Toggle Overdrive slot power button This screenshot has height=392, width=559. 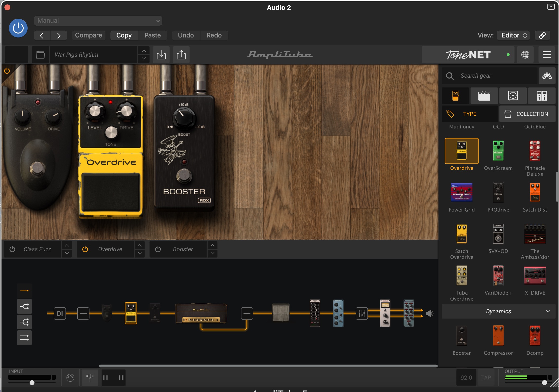click(x=85, y=249)
